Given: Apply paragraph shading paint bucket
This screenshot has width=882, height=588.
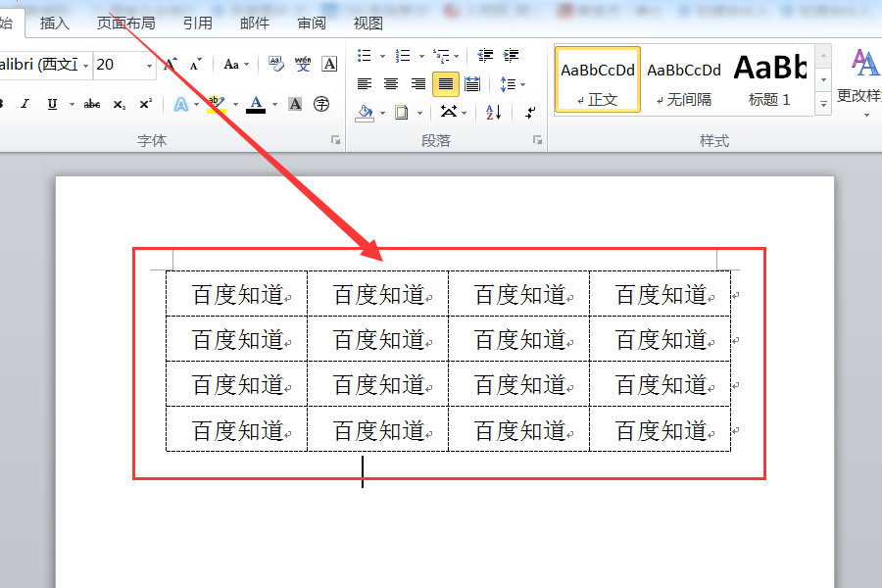Looking at the screenshot, I should (x=365, y=113).
